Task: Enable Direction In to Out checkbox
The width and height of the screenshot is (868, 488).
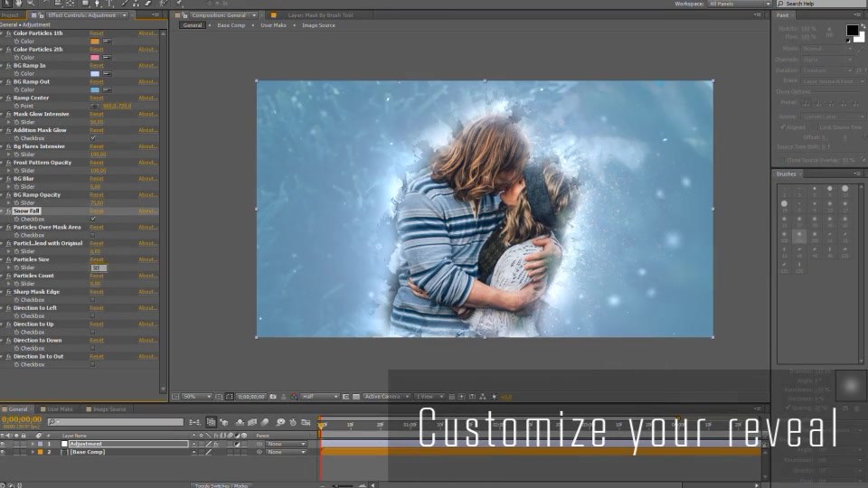Action: [93, 364]
